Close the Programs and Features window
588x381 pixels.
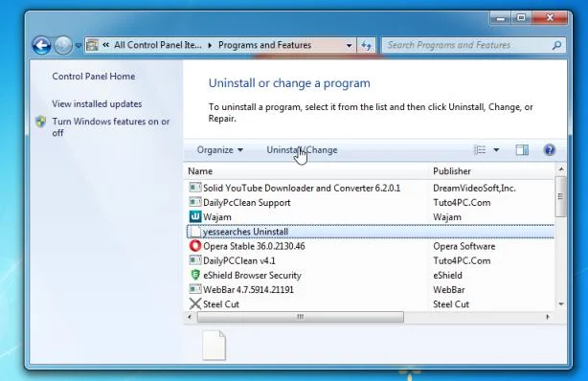click(x=550, y=18)
